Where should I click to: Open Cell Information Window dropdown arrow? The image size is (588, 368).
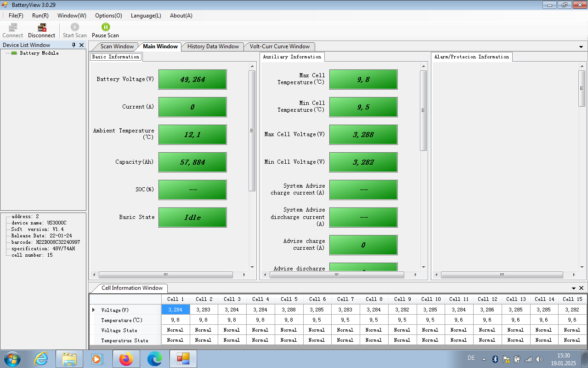coord(573,288)
